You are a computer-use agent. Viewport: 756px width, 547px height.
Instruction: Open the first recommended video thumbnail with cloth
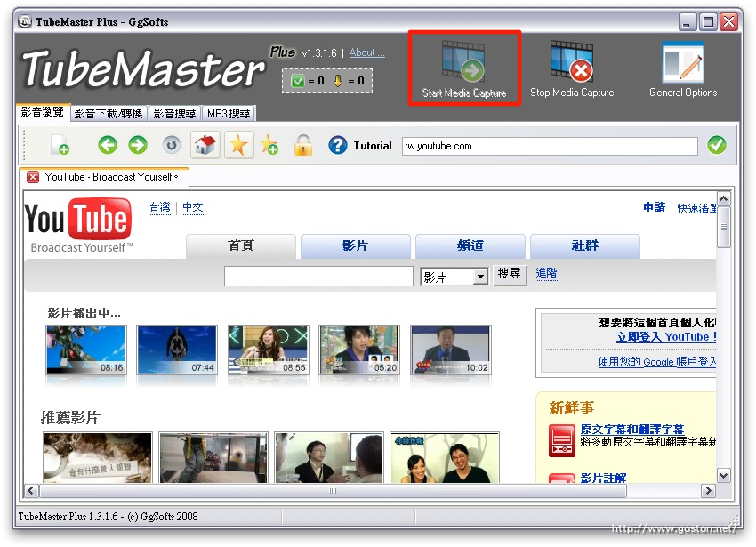(x=98, y=457)
